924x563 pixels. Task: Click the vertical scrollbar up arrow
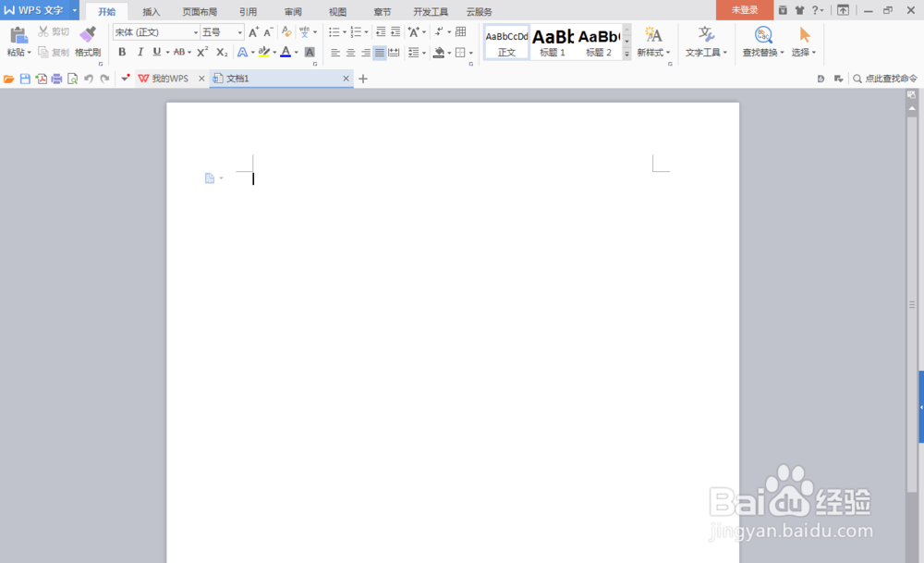click(x=912, y=108)
